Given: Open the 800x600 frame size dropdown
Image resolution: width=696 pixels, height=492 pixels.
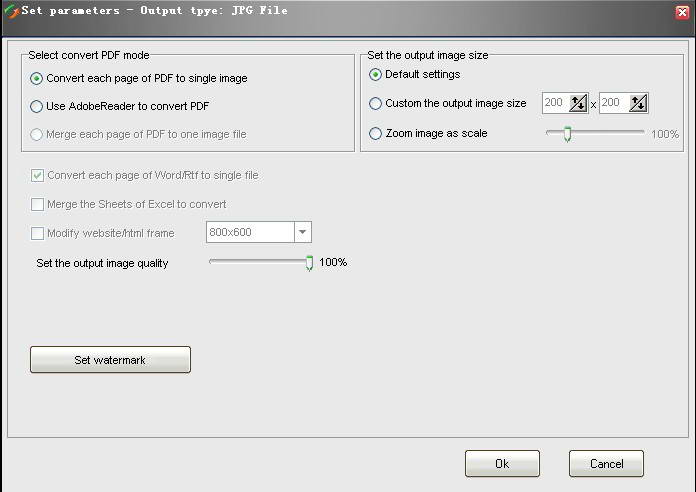Looking at the screenshot, I should [303, 232].
